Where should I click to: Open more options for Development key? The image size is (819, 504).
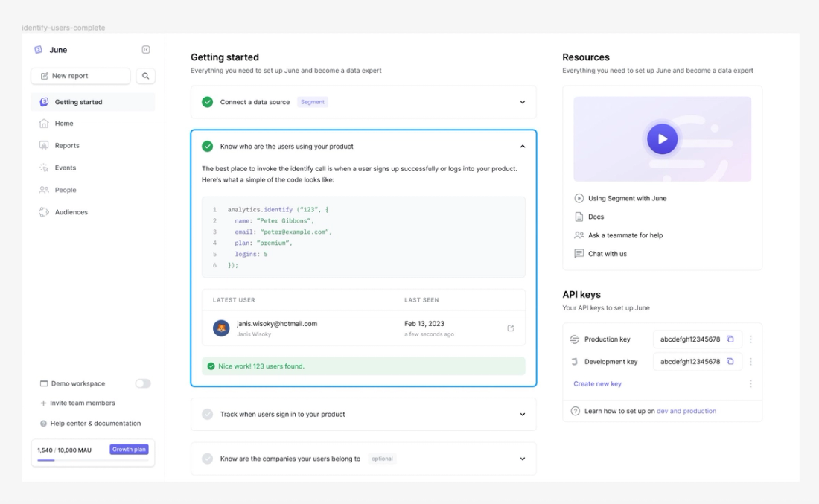click(x=751, y=361)
